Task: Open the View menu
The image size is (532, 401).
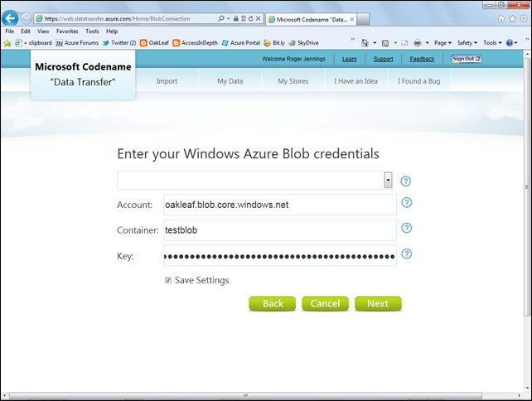Action: [43, 31]
